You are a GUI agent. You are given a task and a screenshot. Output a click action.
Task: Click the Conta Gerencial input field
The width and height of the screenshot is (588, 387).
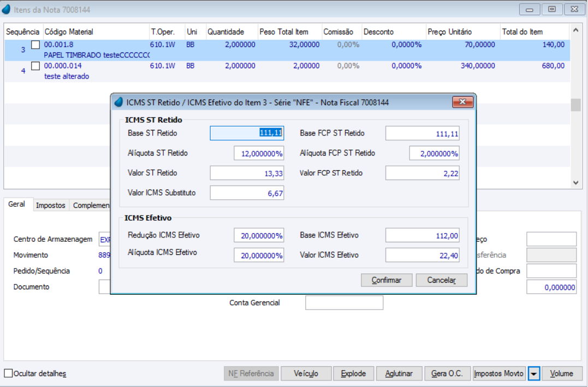tap(345, 303)
